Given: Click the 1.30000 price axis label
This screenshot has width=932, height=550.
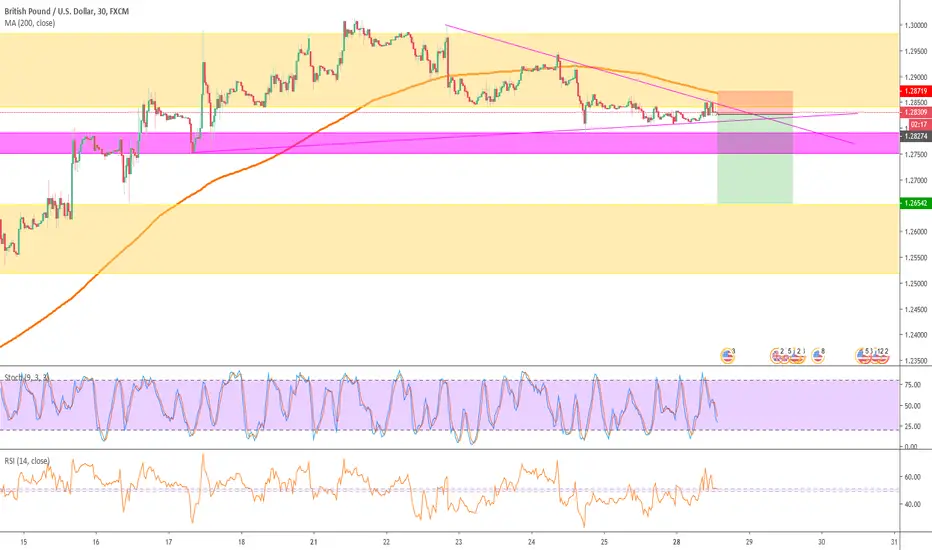Looking at the screenshot, I should pos(916,26).
